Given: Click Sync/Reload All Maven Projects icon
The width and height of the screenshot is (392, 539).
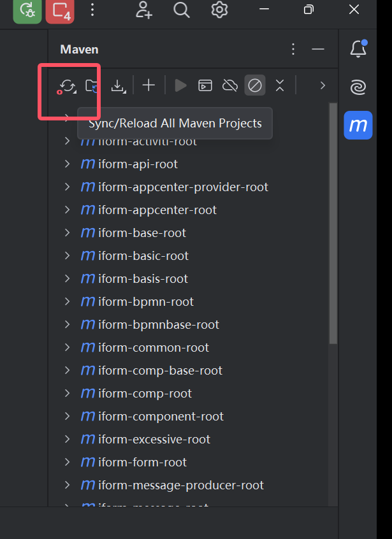Looking at the screenshot, I should 67,85.
